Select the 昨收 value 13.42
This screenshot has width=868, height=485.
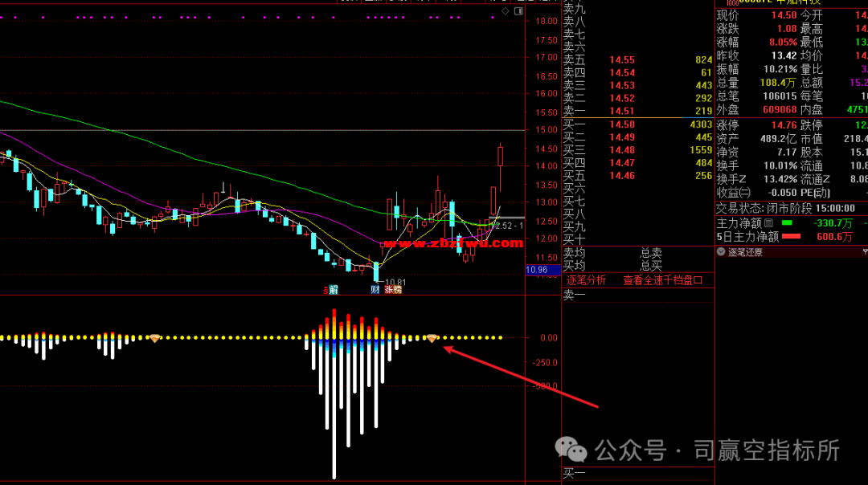(x=784, y=55)
